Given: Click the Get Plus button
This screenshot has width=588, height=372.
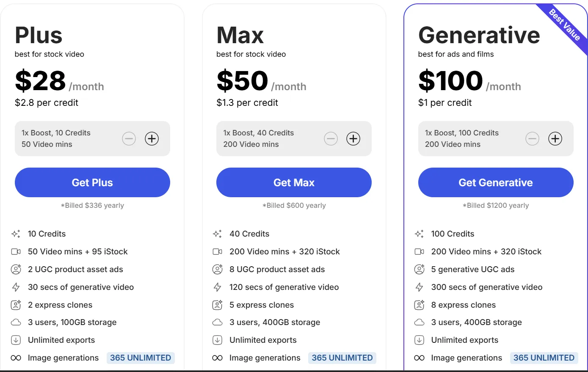Looking at the screenshot, I should click(x=92, y=182).
